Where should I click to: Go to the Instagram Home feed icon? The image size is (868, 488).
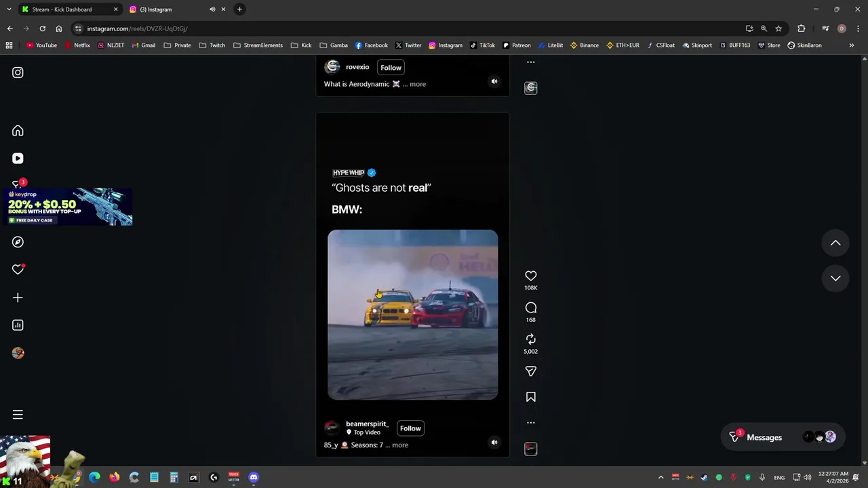[x=18, y=131]
